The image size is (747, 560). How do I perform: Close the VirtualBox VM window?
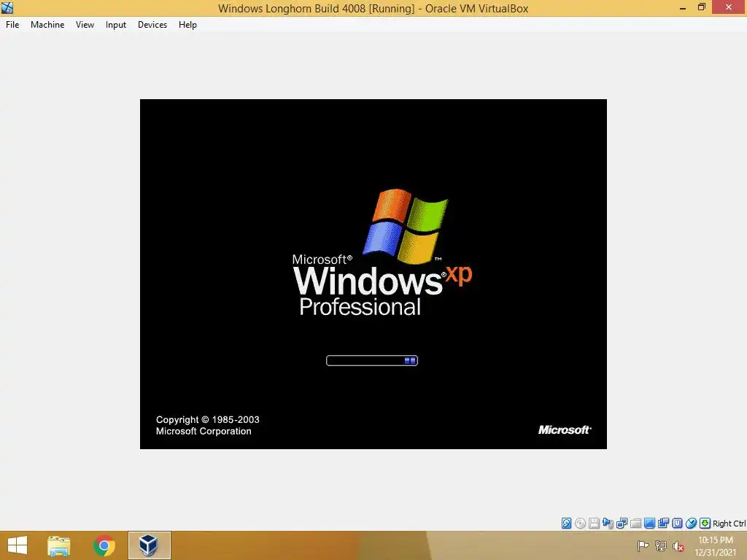point(729,7)
